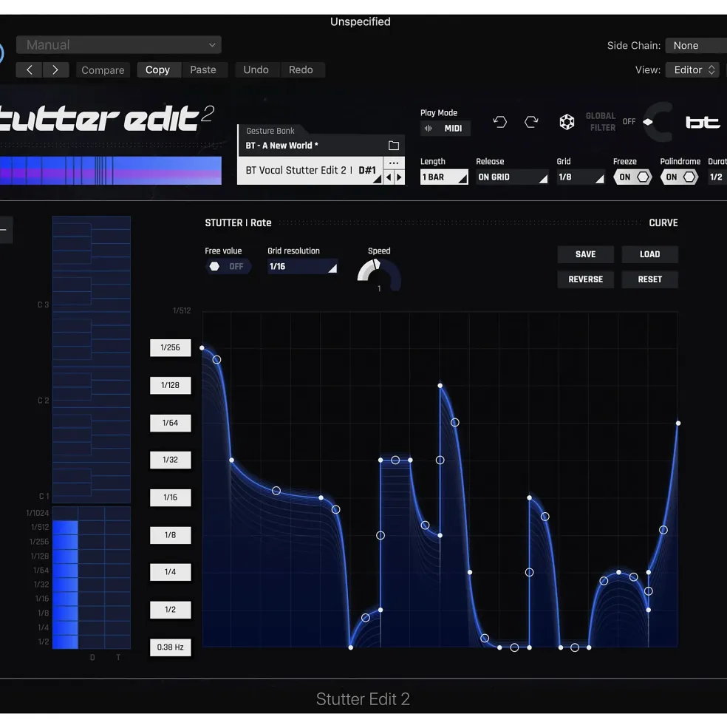This screenshot has height=728, width=727.
Task: Click REVERSE curve button
Action: click(585, 279)
